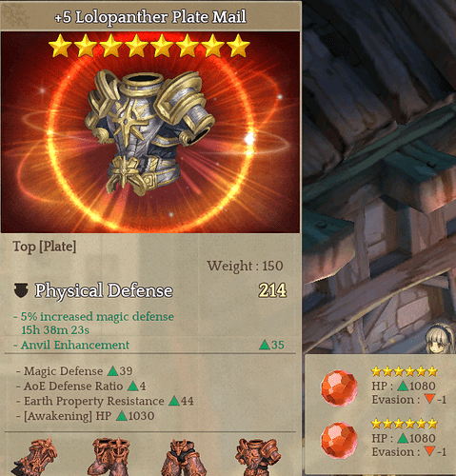Click the first gold star rating
The height and width of the screenshot is (476, 456).
60,47
